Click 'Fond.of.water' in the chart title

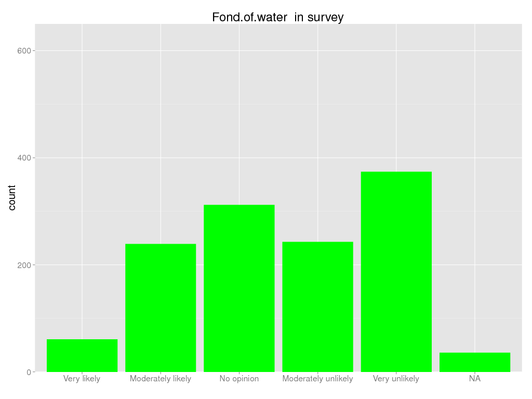[249, 17]
